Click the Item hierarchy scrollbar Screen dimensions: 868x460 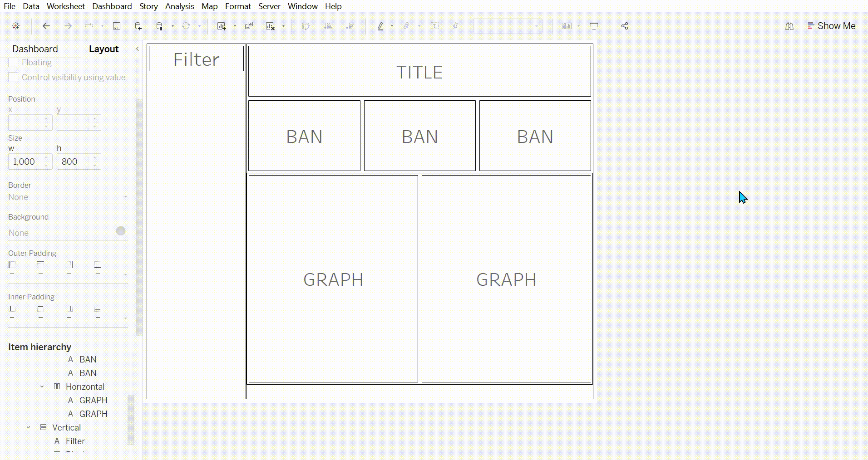coord(131,420)
